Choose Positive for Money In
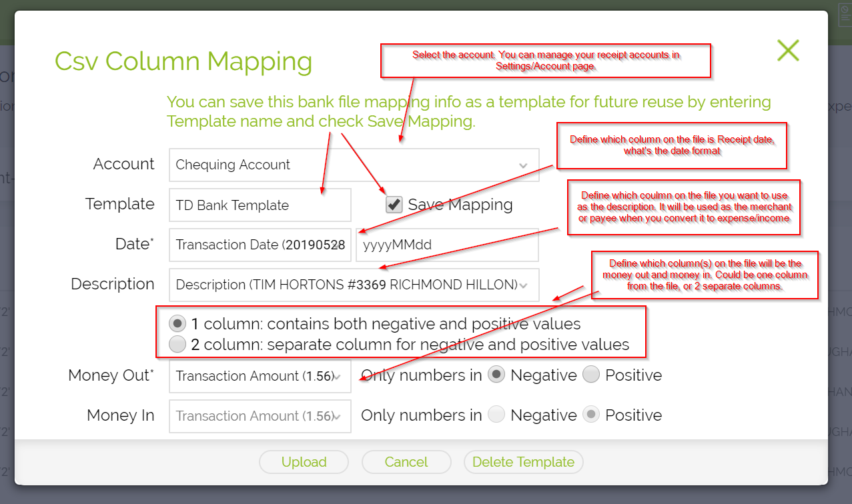The image size is (852, 504). [x=591, y=415]
